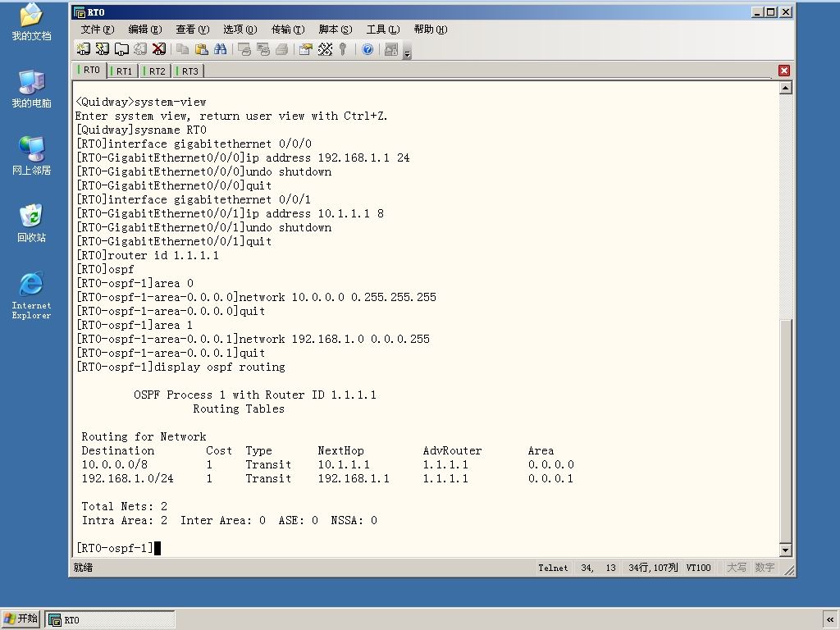The width and height of the screenshot is (840, 630).
Task: Click 'VT100' in the status bar
Action: [x=698, y=568]
